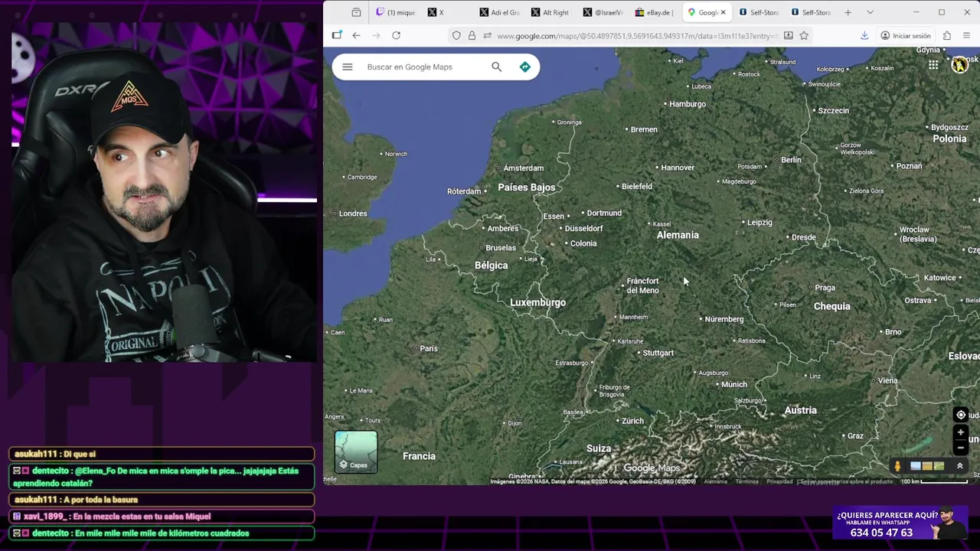The width and height of the screenshot is (980, 551).
Task: Click the Stuttgart city label
Action: click(x=658, y=353)
